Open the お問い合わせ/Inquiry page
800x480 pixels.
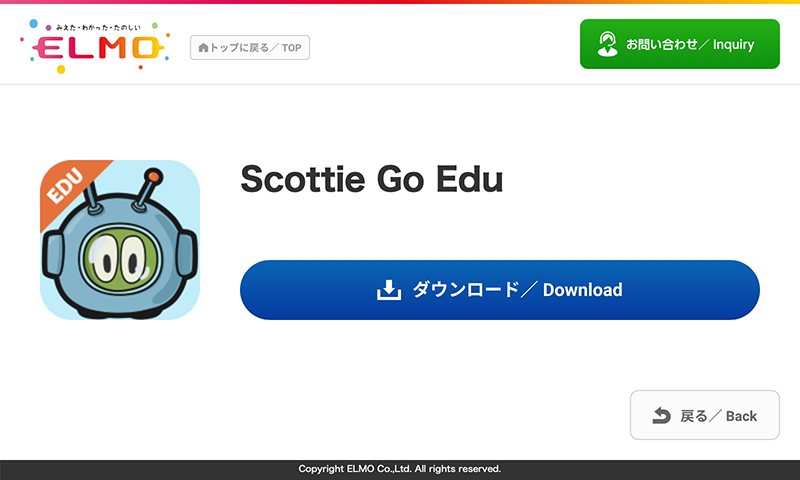click(680, 44)
